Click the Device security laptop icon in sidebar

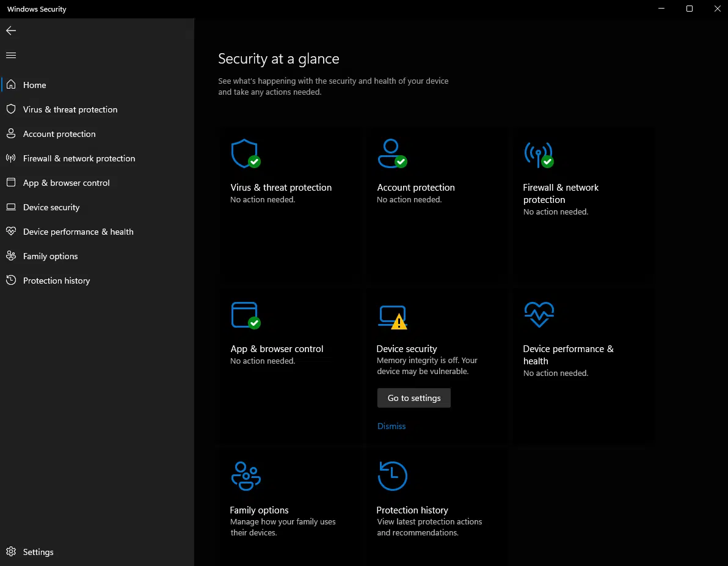11,207
